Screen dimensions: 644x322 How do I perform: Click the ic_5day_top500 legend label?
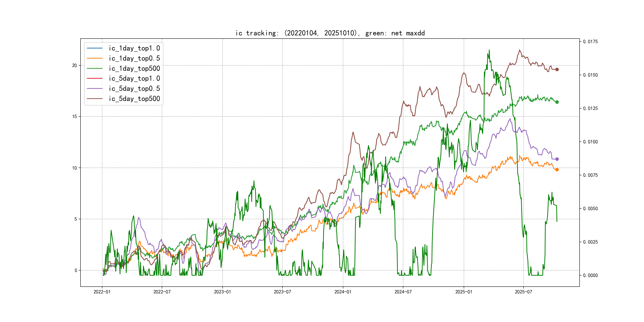134,99
